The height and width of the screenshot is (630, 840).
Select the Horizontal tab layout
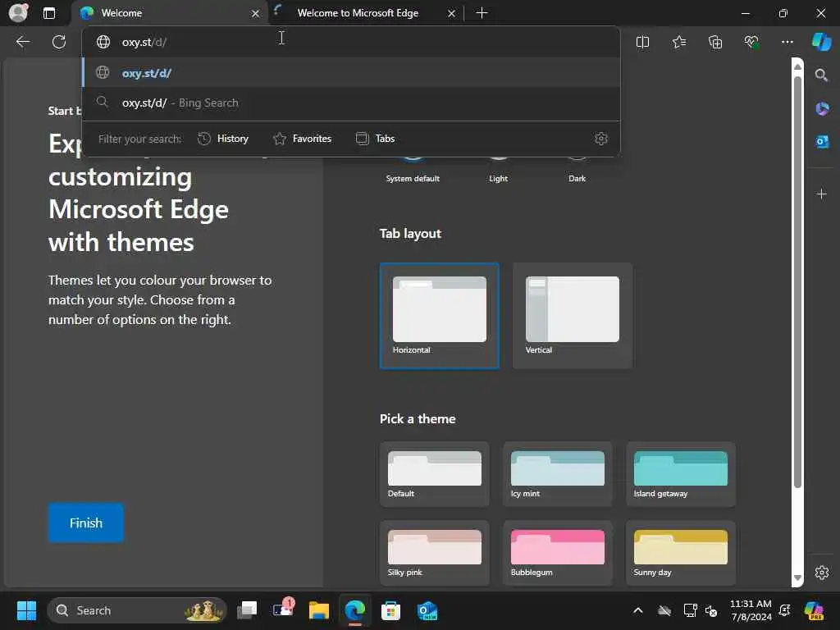click(x=440, y=316)
